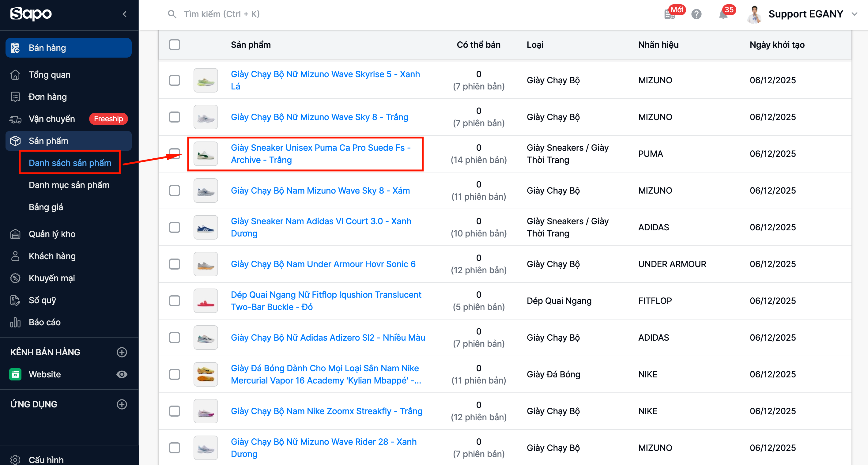
Task: Open Danh mục sản phẩm submenu item
Action: [x=69, y=185]
